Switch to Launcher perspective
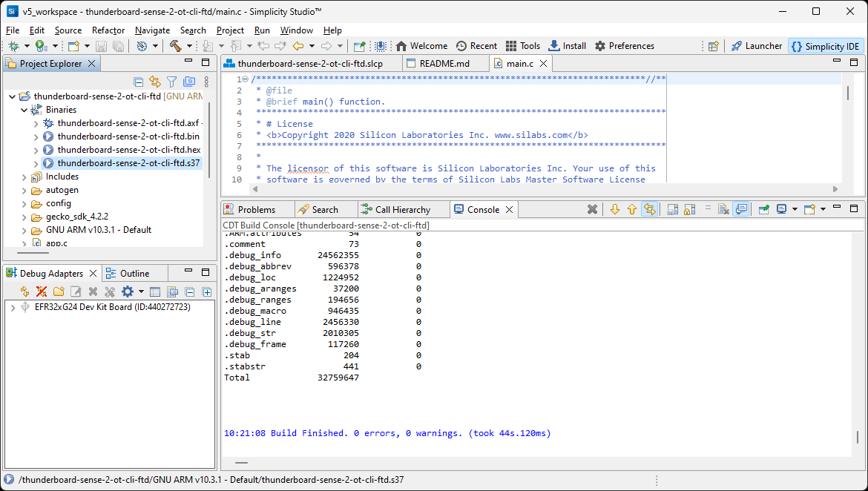Viewport: 868px width, 491px height. tap(756, 45)
